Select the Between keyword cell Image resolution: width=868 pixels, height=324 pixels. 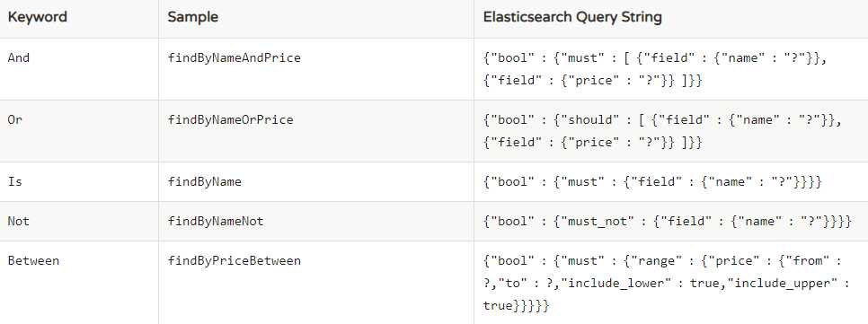point(33,260)
